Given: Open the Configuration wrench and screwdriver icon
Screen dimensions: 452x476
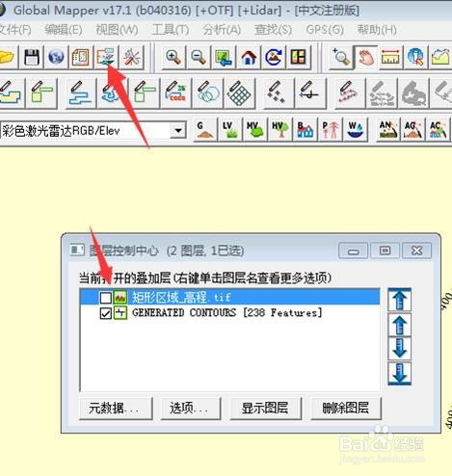Looking at the screenshot, I should pyautogui.click(x=131, y=57).
